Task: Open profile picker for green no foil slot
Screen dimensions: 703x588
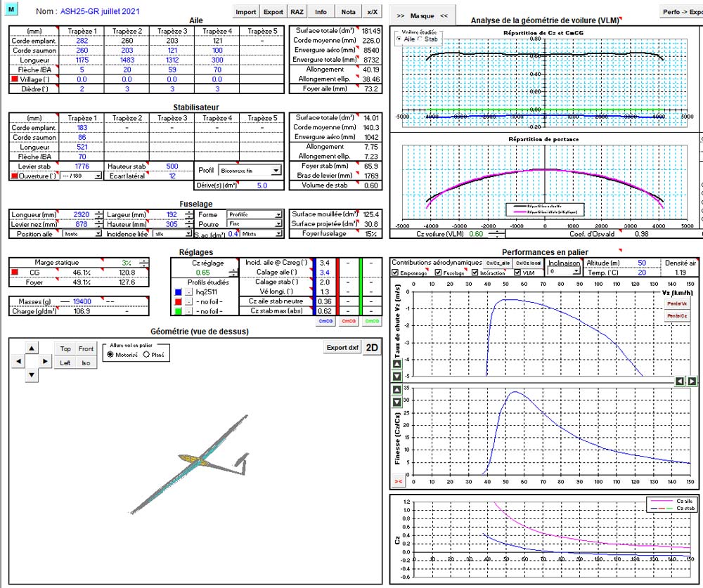Action: click(188, 311)
